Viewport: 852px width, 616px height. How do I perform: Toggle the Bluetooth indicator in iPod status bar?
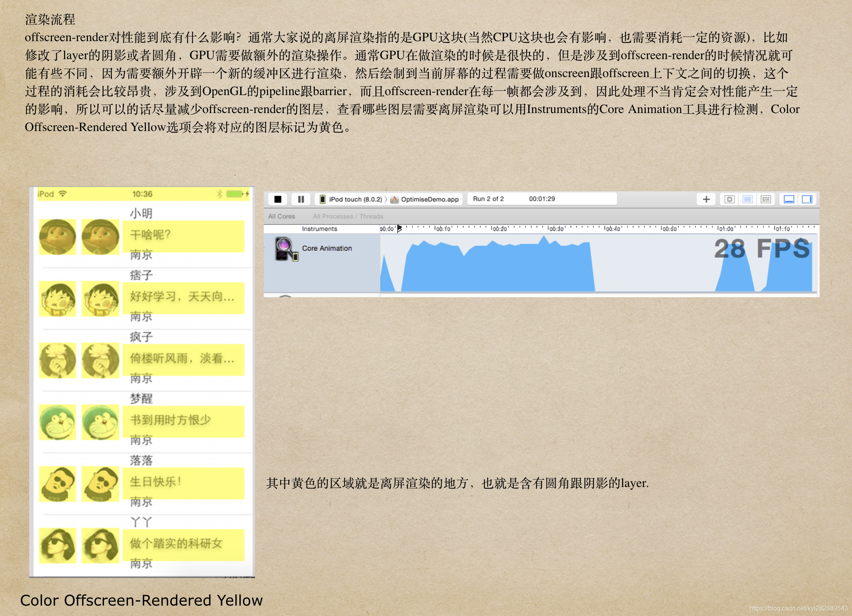point(220,194)
